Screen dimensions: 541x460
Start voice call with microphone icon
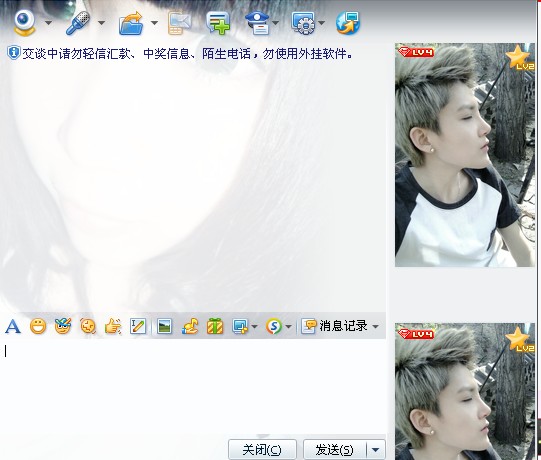78,23
